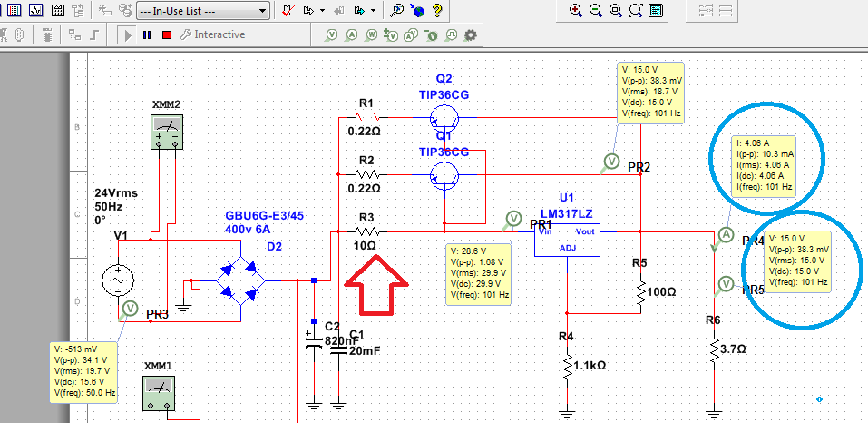Screen dimensions: 868x423
Task: Click the red Stop simulation button
Action: (167, 34)
